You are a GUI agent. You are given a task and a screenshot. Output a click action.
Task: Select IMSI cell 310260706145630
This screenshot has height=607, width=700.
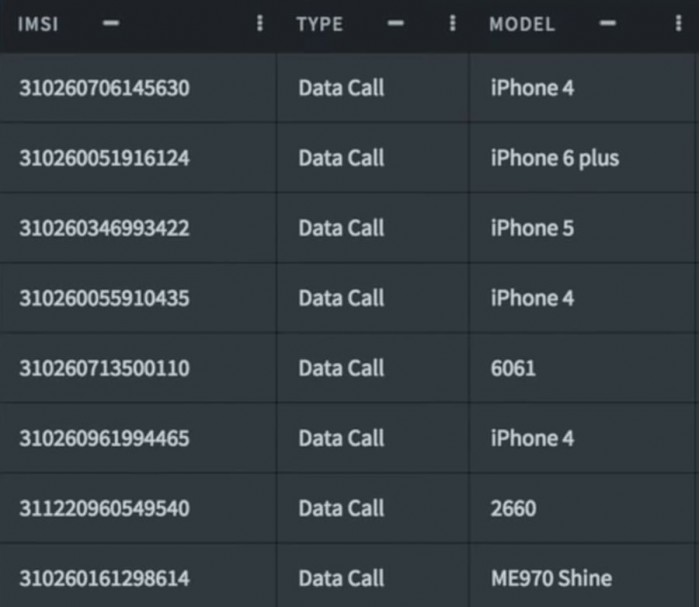pos(104,88)
